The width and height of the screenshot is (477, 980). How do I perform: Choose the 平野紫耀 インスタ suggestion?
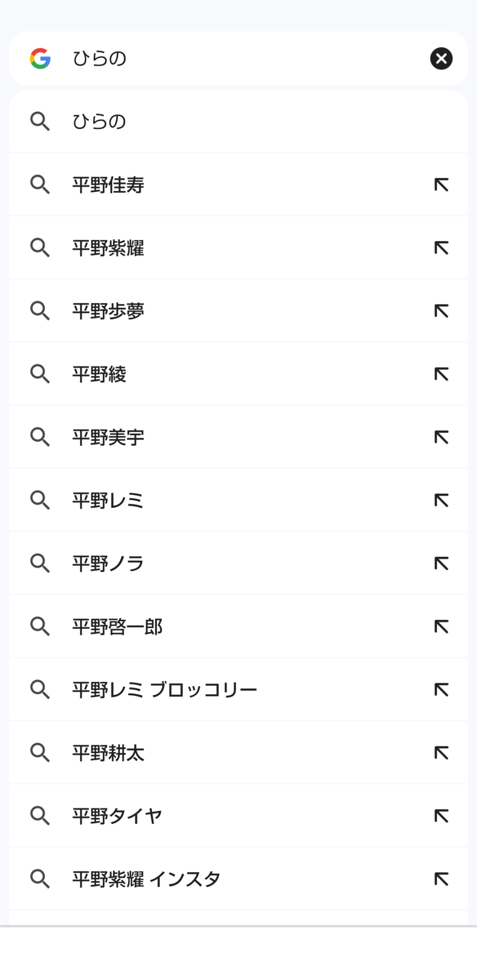tap(146, 879)
